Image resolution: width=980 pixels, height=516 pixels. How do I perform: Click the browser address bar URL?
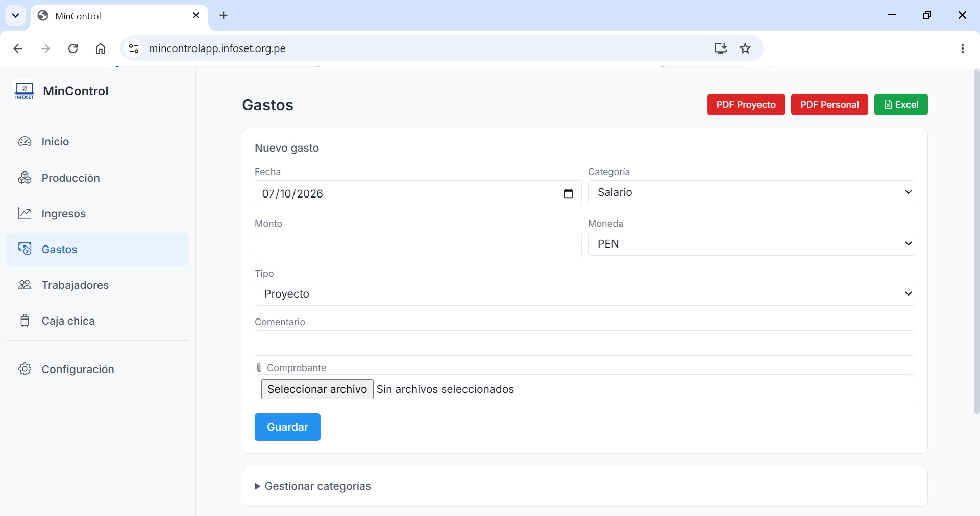(217, 48)
